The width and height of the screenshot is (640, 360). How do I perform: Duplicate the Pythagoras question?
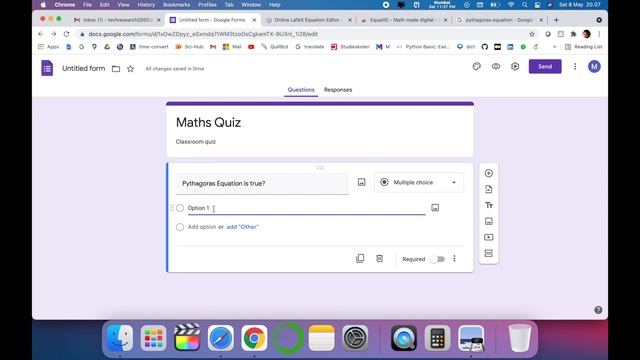[360, 259]
